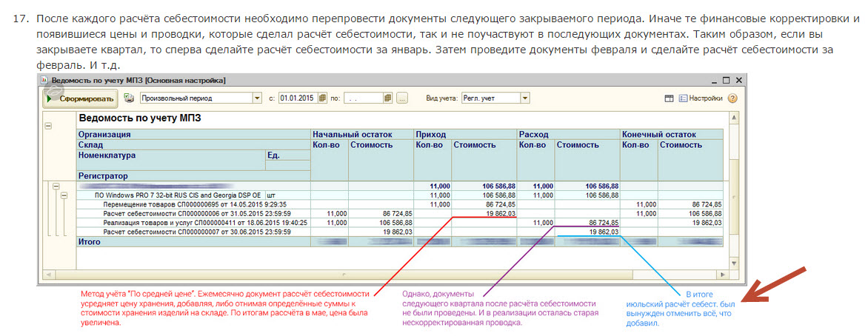Click the Приход column header
Viewport: 868px width, 336px height.
pos(465,134)
